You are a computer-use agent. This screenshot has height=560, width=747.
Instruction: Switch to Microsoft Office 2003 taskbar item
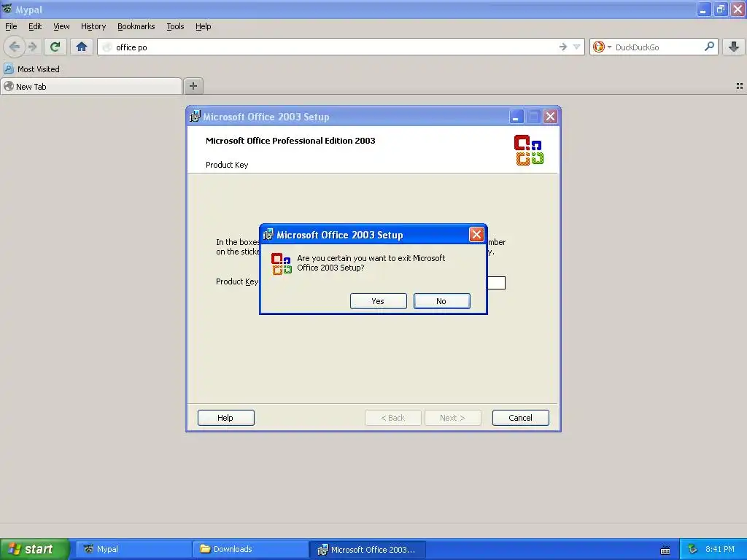(368, 549)
